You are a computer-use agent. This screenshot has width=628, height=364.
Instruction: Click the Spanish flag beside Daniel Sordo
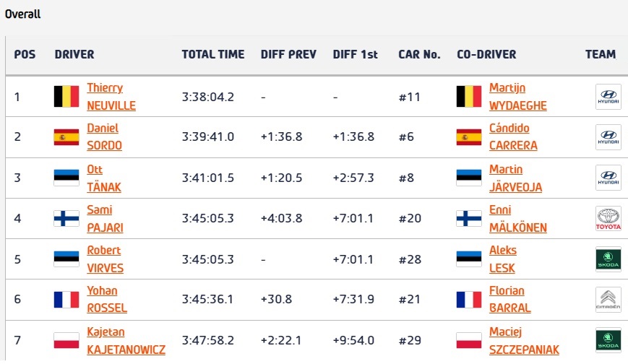tap(66, 137)
